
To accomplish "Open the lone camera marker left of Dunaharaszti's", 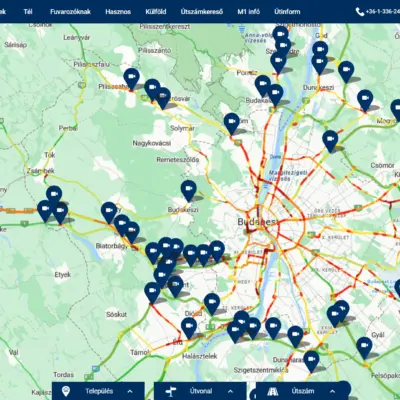I will (295, 337).
